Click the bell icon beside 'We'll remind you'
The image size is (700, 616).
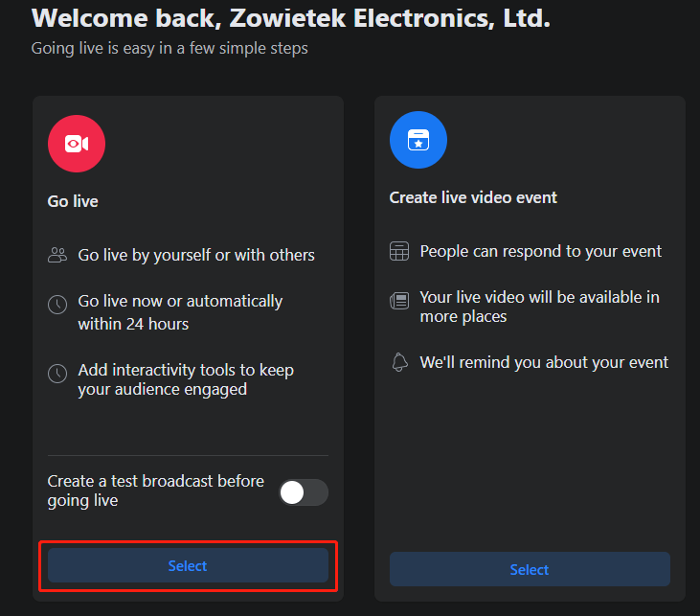tap(399, 362)
